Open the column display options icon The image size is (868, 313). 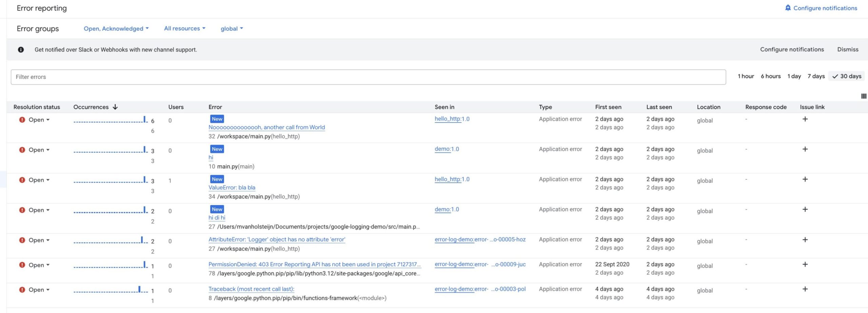864,96
